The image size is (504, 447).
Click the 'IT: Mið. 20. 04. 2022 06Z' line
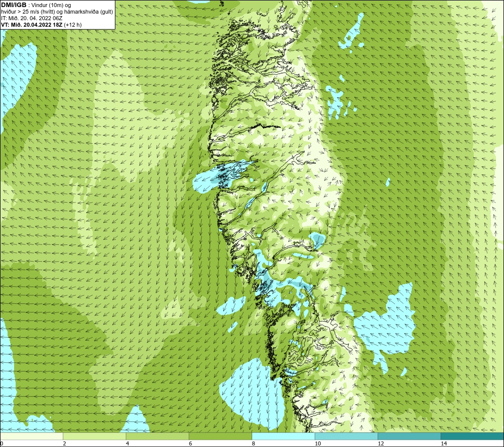32,18
